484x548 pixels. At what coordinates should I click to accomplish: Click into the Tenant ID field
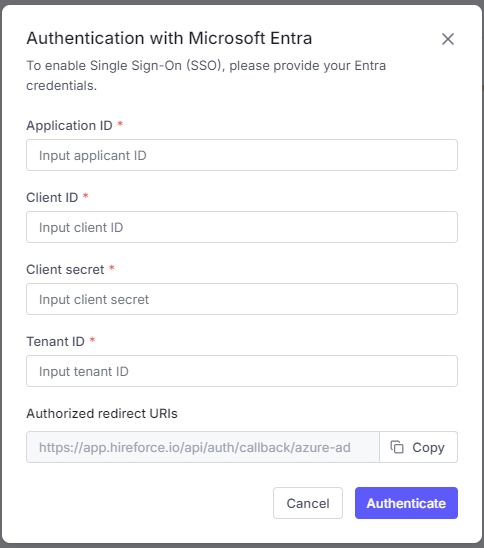pos(242,371)
